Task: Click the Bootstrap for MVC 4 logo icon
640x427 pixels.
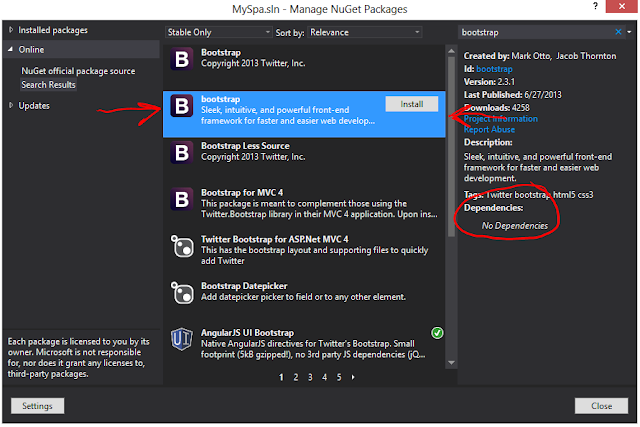Action: pyautogui.click(x=182, y=199)
